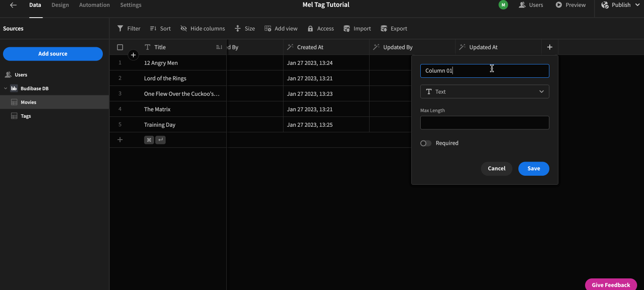This screenshot has width=644, height=290.
Task: Save the new column
Action: tap(533, 168)
